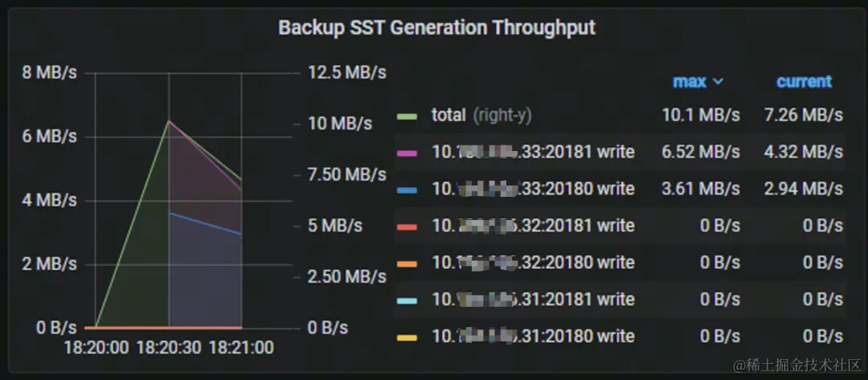
Task: Open color picker for total green swatch
Action: [407, 116]
